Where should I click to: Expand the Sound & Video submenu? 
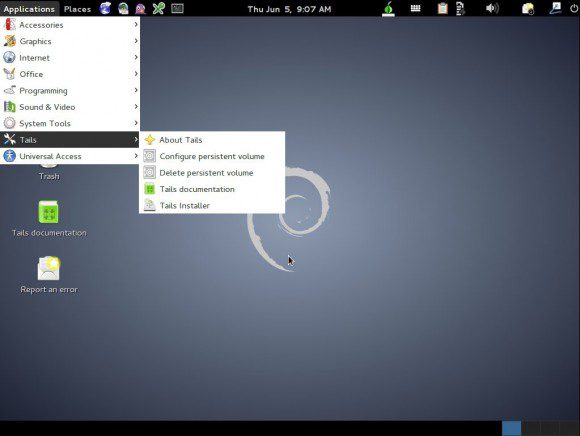click(x=70, y=107)
